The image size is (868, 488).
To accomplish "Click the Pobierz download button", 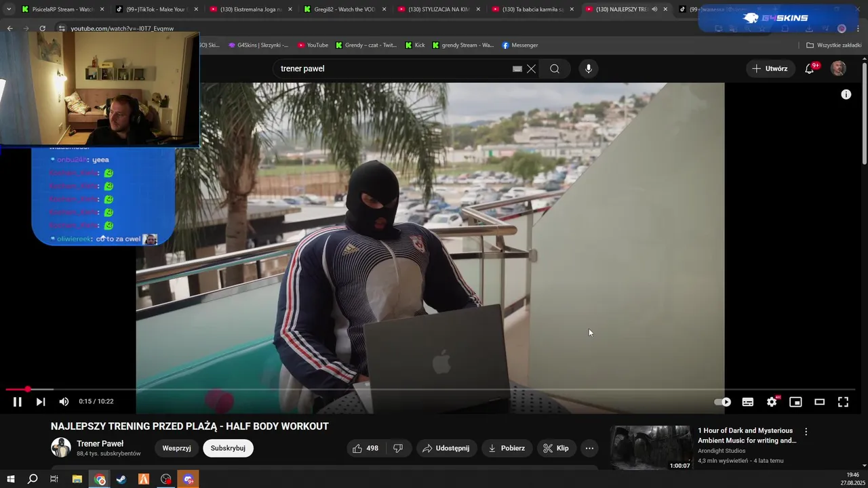I will point(507,448).
